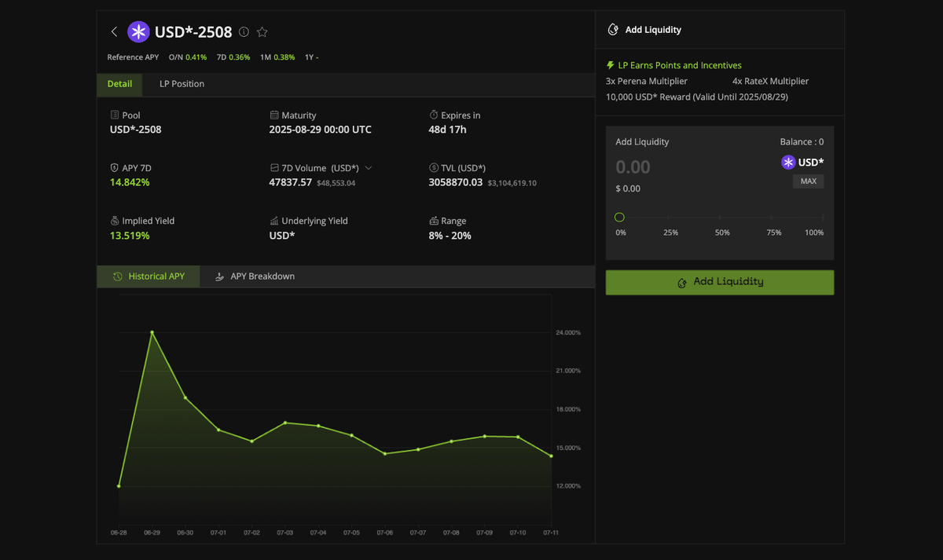The image size is (943, 560).
Task: Click the APY 7D shield icon
Action: pyautogui.click(x=115, y=167)
